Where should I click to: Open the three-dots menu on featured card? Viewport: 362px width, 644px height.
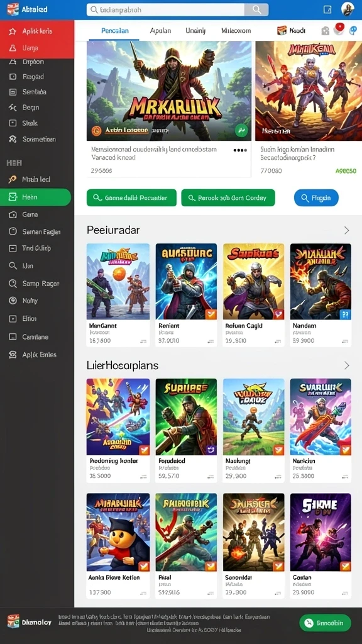(240, 150)
